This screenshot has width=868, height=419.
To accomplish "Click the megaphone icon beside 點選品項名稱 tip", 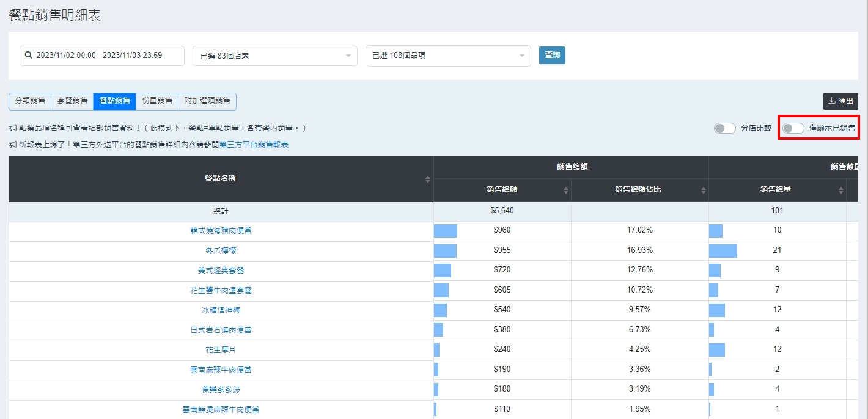I will click(12, 128).
